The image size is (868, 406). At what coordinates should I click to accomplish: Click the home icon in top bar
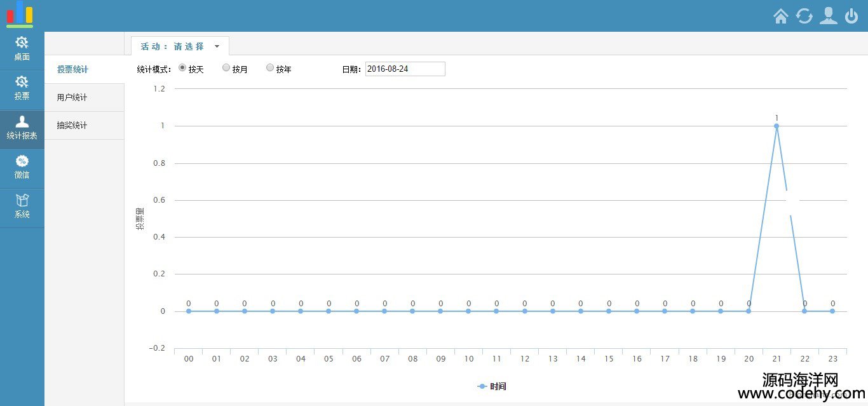[x=781, y=16]
